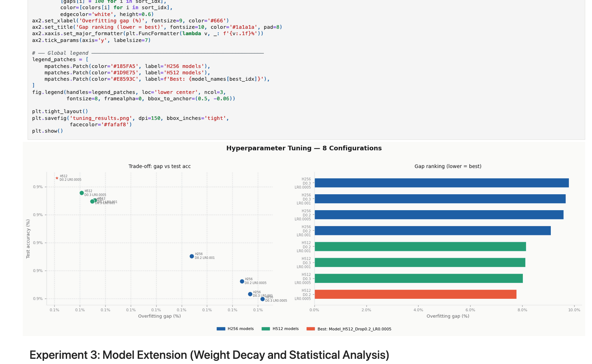This screenshot has height=364, width=592.
Task: Click the "plt.savefig('tuning_results.png'" code line
Action: 131,118
